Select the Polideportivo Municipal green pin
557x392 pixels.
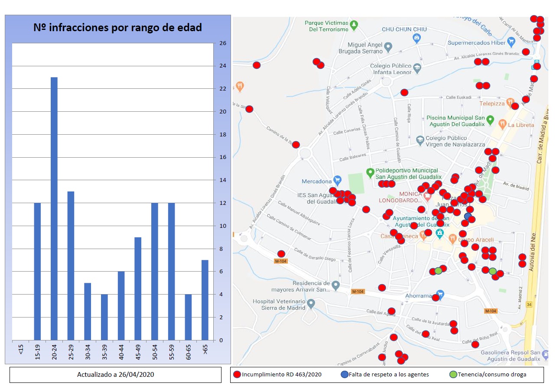click(370, 173)
